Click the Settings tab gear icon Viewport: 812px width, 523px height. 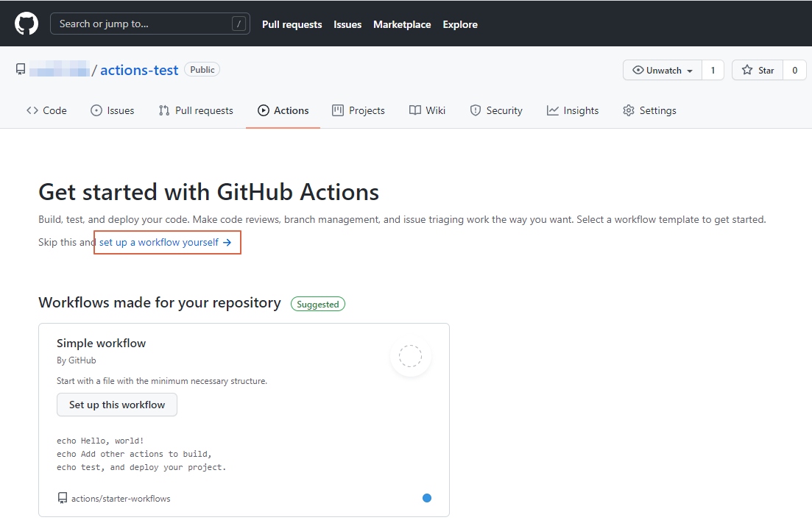click(629, 110)
